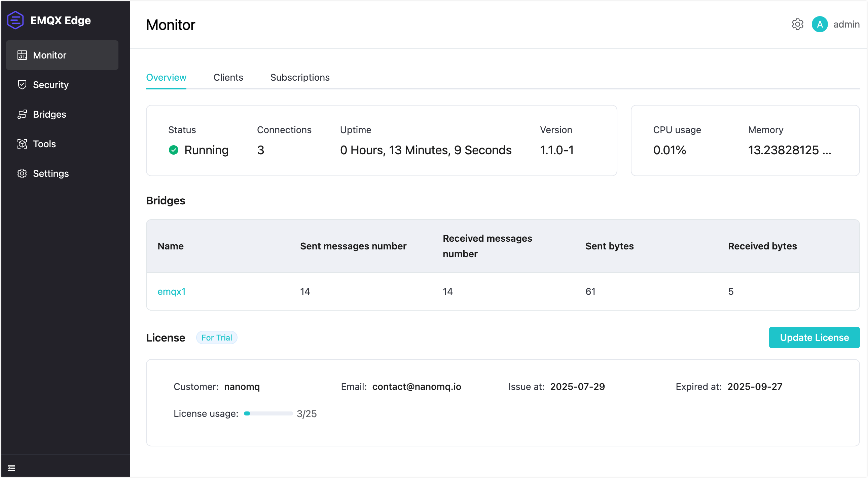
Task: Click the Update License button
Action: pos(814,337)
